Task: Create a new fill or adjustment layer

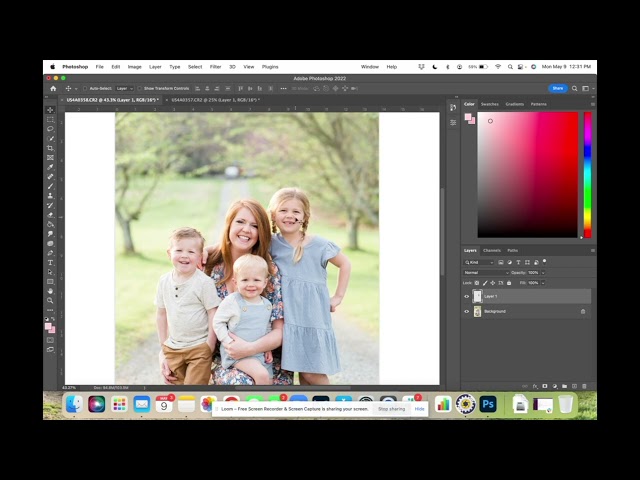Action: 554,386
